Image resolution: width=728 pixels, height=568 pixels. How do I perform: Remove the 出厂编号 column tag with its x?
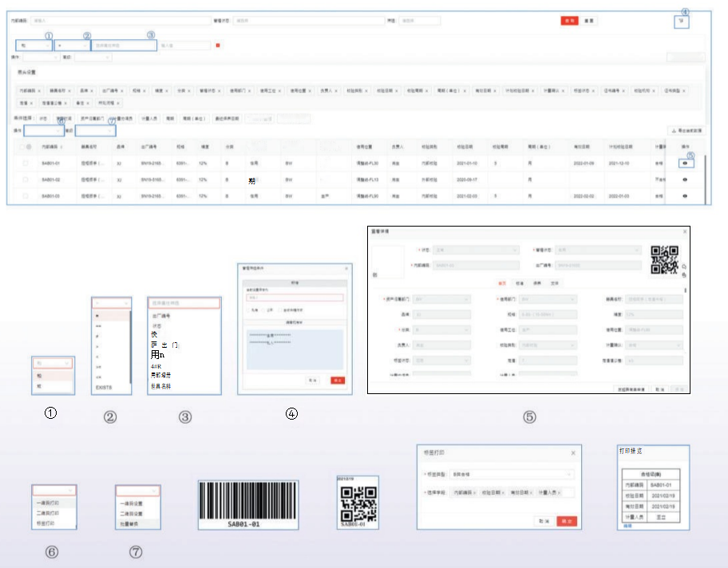pyautogui.click(x=123, y=90)
